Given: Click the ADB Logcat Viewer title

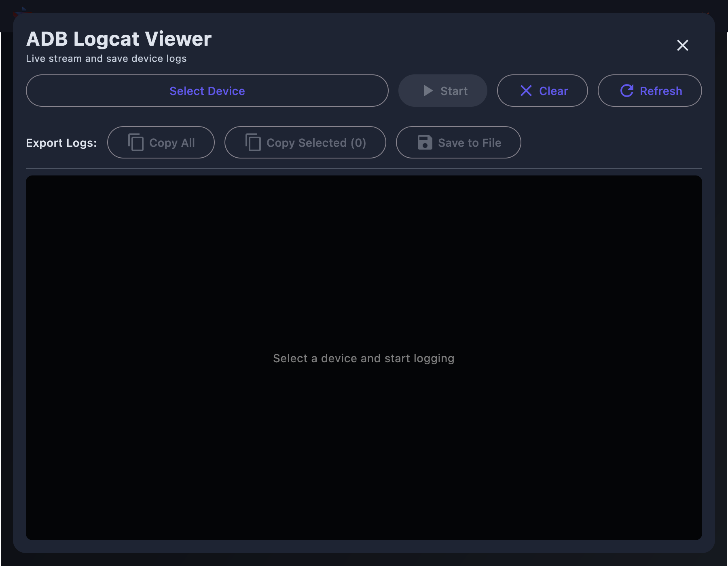Looking at the screenshot, I should coord(119,39).
